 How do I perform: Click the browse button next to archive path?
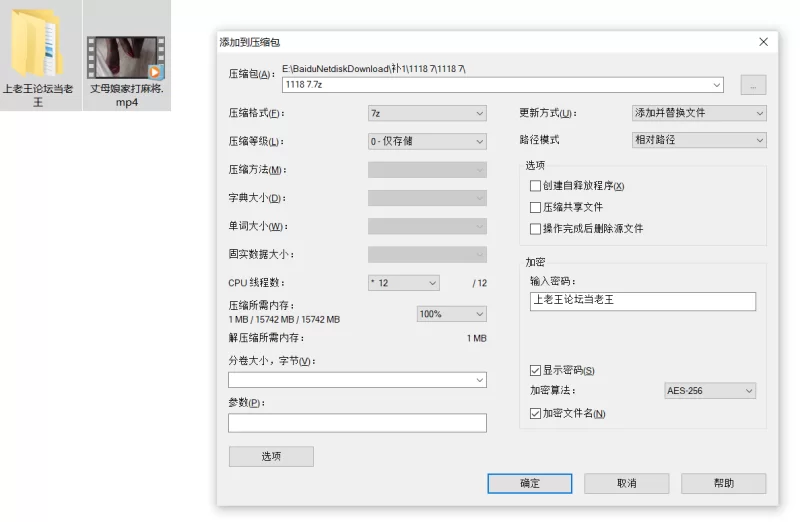point(753,85)
